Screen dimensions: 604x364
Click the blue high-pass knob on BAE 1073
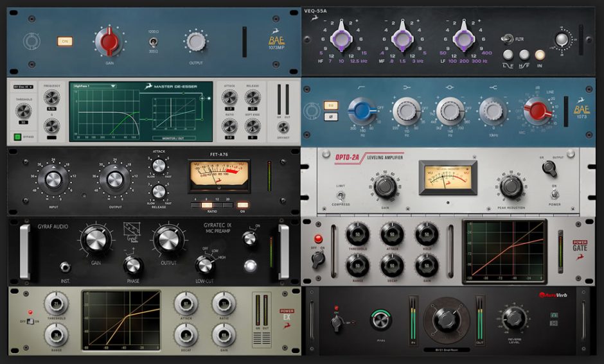(362, 111)
